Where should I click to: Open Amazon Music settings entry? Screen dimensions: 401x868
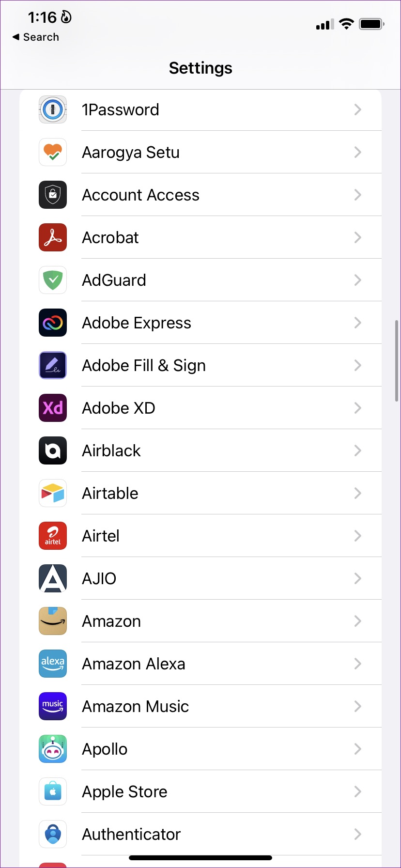click(135, 707)
